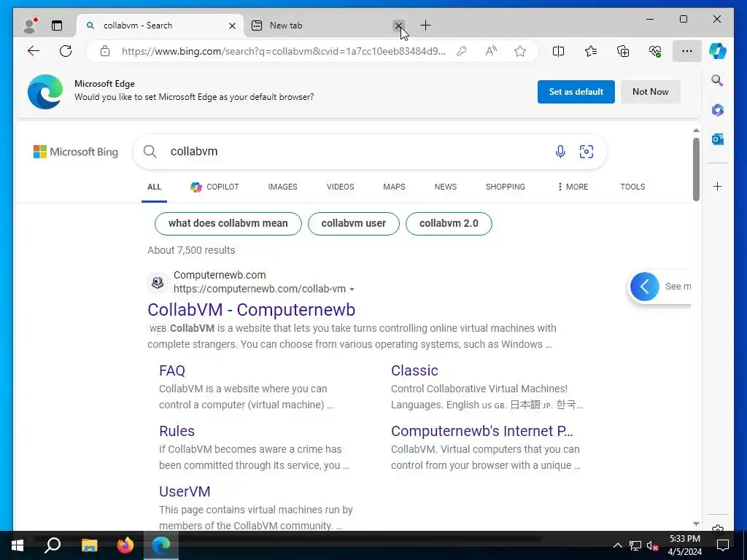Open File Explorer from taskbar
Viewport: 747px width, 560px height.
[x=89, y=545]
